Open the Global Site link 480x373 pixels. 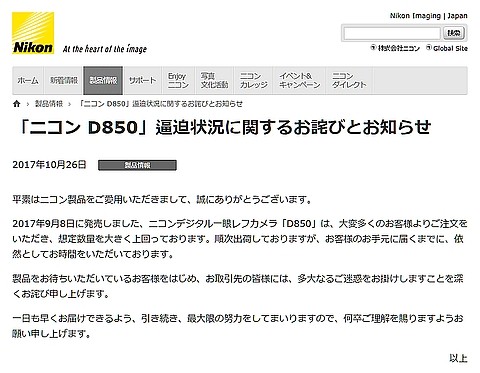pyautogui.click(x=450, y=48)
